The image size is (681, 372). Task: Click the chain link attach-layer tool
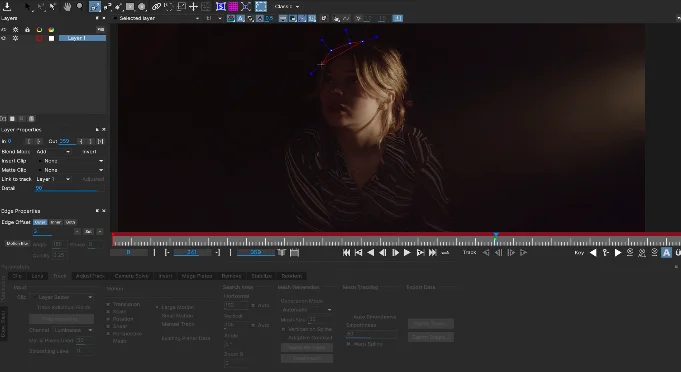pos(156,7)
